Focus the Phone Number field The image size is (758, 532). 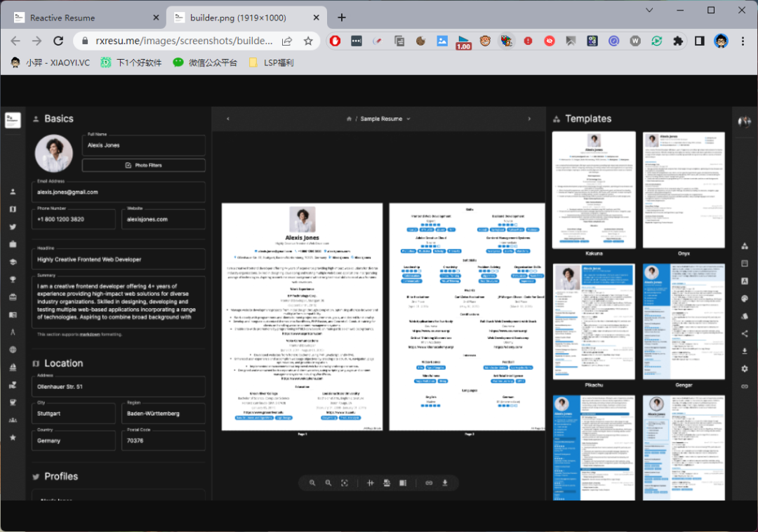(74, 219)
